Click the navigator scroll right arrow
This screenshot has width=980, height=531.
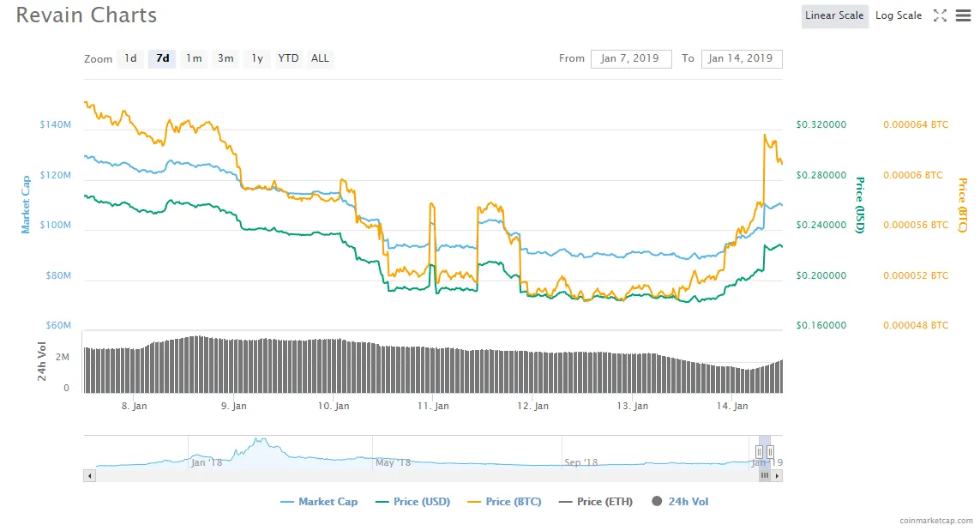click(777, 476)
